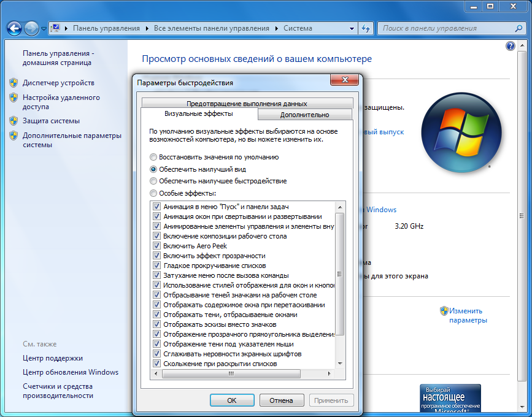Open Панель управления домашняя страница link
The width and height of the screenshot is (532, 417).
[58, 58]
